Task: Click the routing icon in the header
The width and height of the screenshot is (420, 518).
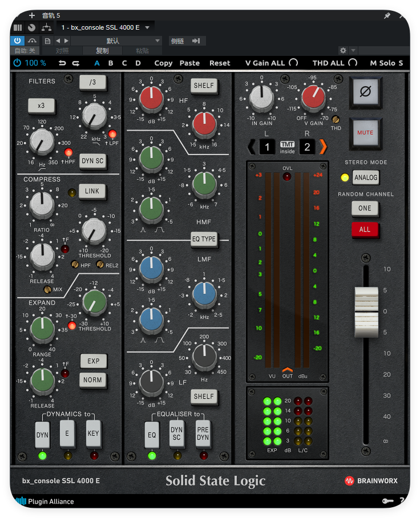Action: pos(46,27)
